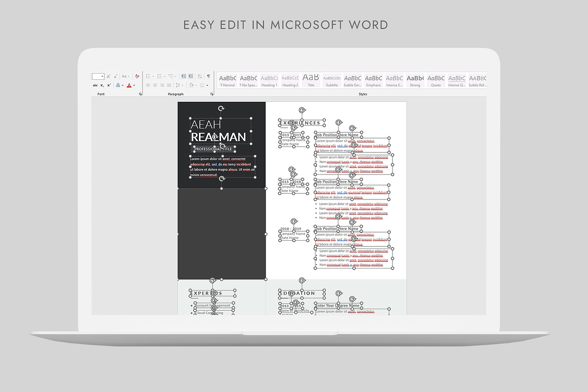Viewport: 588px width, 392px height.
Task: Apply the Normal style
Action: [x=228, y=80]
